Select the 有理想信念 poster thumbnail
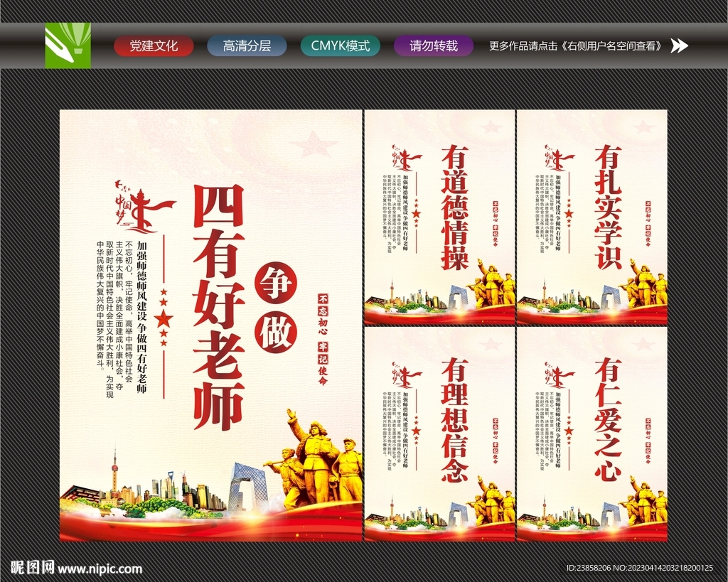Viewport: 728px width, 582px height. pyautogui.click(x=439, y=434)
